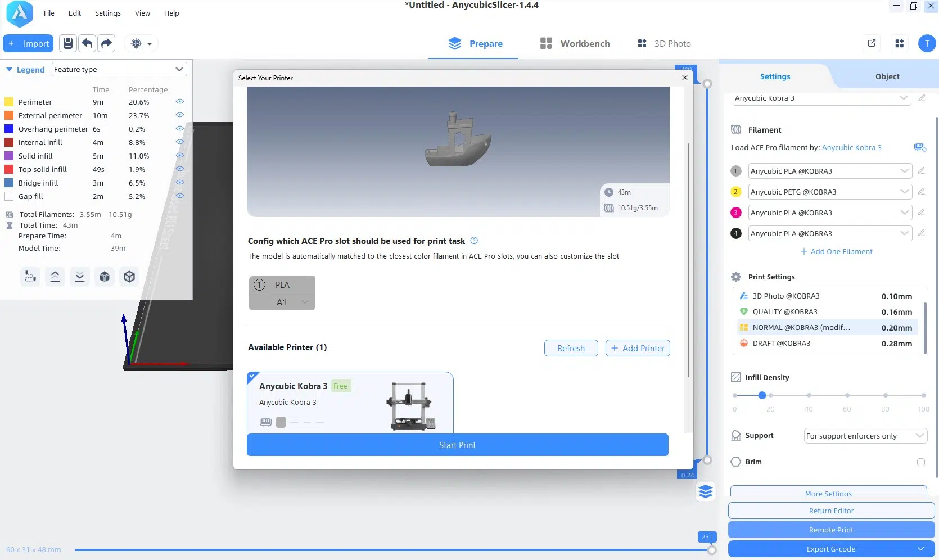Viewport: 939px width, 560px height.
Task: Enable the Brim checkbox
Action: point(921,462)
